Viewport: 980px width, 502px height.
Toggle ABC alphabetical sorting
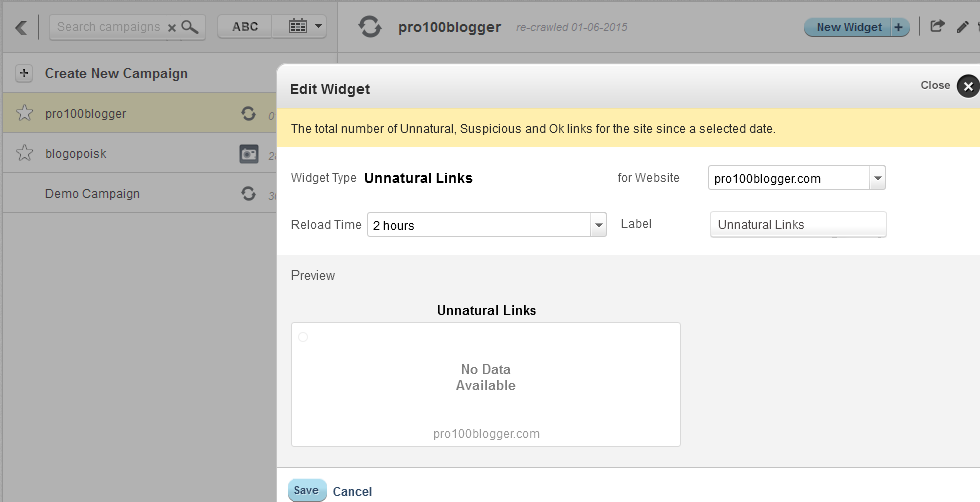point(245,27)
